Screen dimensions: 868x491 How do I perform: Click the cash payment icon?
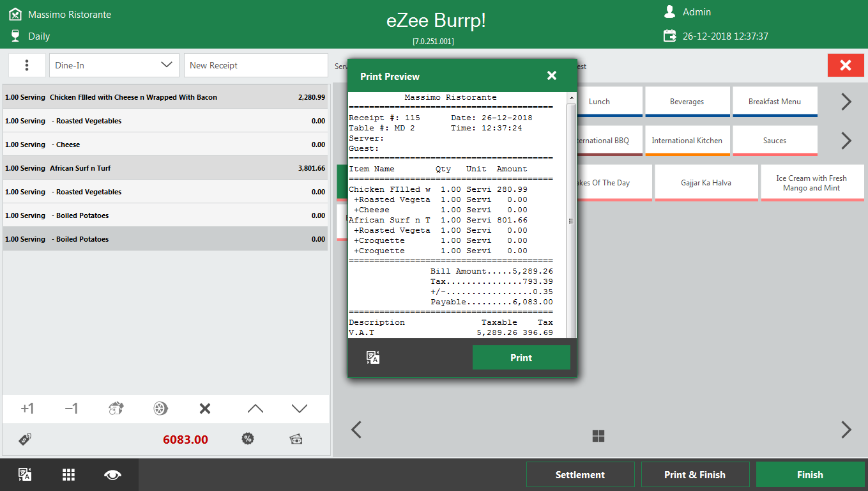click(296, 439)
